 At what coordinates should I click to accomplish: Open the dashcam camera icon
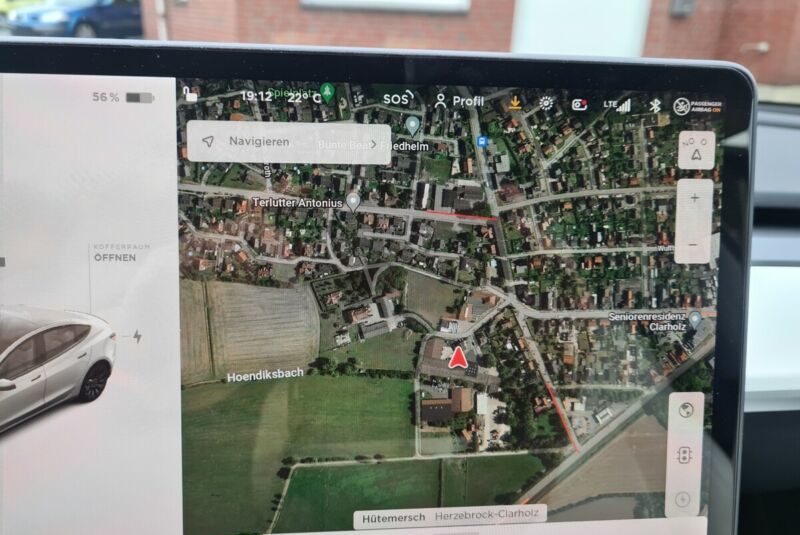click(579, 105)
